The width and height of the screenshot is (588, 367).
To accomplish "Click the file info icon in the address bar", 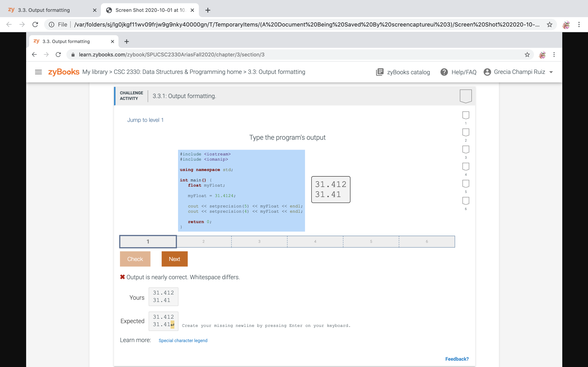I will [x=51, y=24].
